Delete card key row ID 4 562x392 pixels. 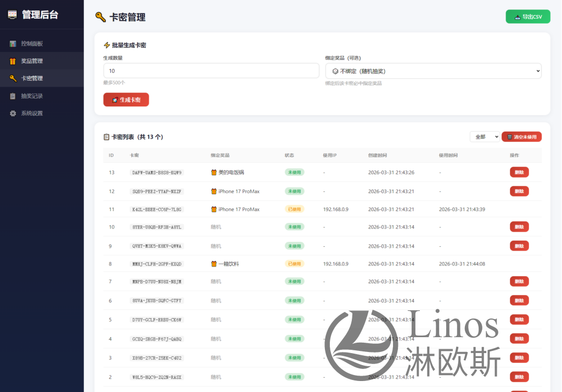519,339
